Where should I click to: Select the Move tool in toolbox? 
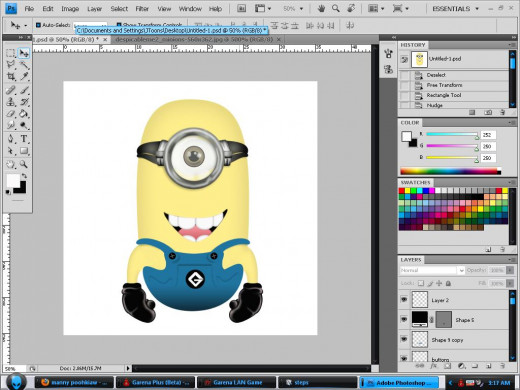point(24,53)
